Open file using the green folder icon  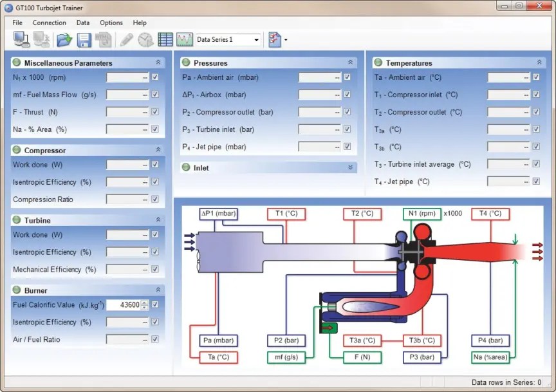(x=64, y=40)
